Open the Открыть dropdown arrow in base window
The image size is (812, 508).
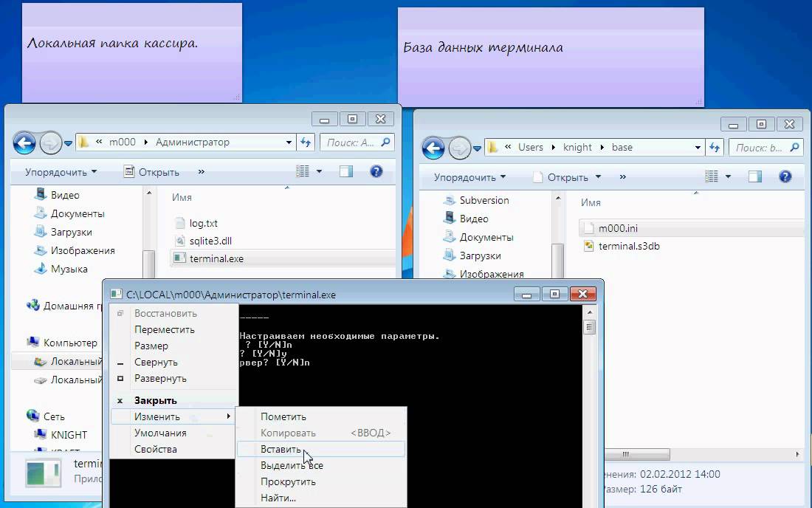[x=598, y=177]
